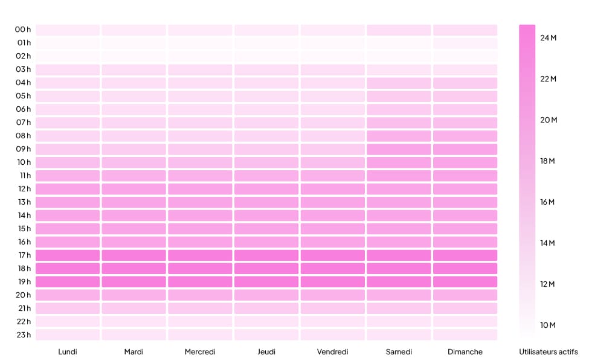
Task: Click the Lundi 17 h heatmap cell
Action: tap(68, 255)
